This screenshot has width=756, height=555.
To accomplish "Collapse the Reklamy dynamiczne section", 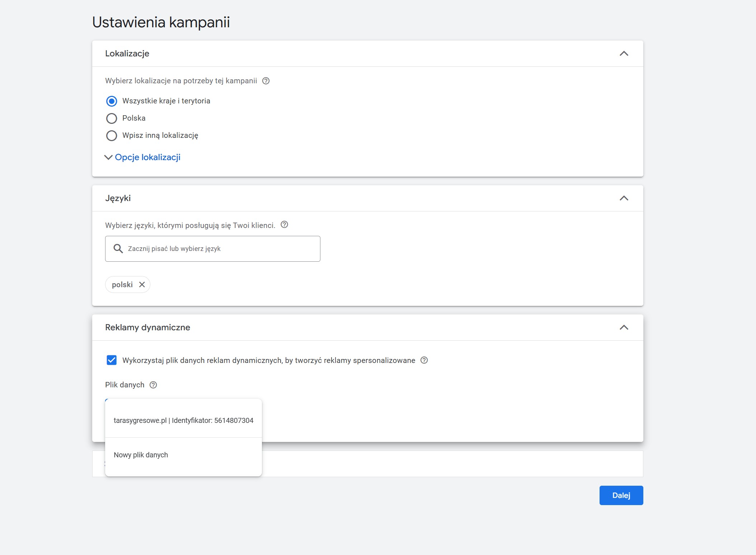I will (624, 327).
